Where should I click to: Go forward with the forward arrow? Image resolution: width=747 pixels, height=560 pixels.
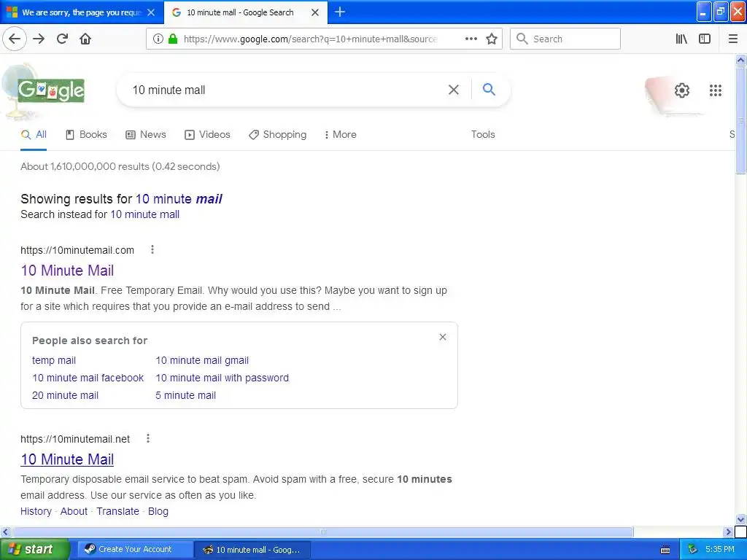point(39,39)
